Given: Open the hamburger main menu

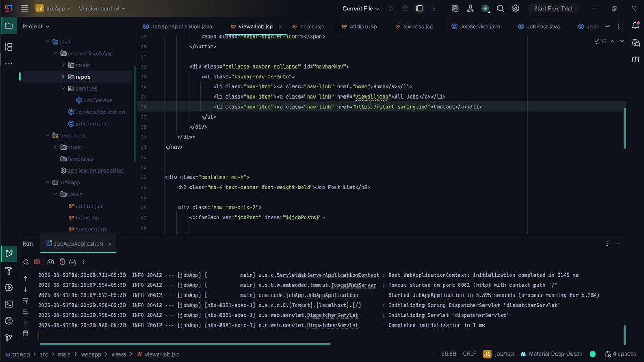Looking at the screenshot, I should [x=25, y=8].
